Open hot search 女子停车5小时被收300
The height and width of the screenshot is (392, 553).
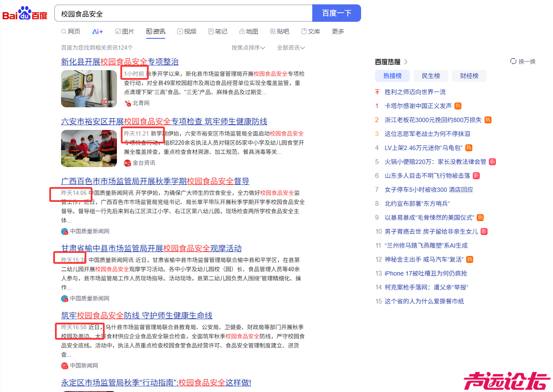(x=429, y=190)
